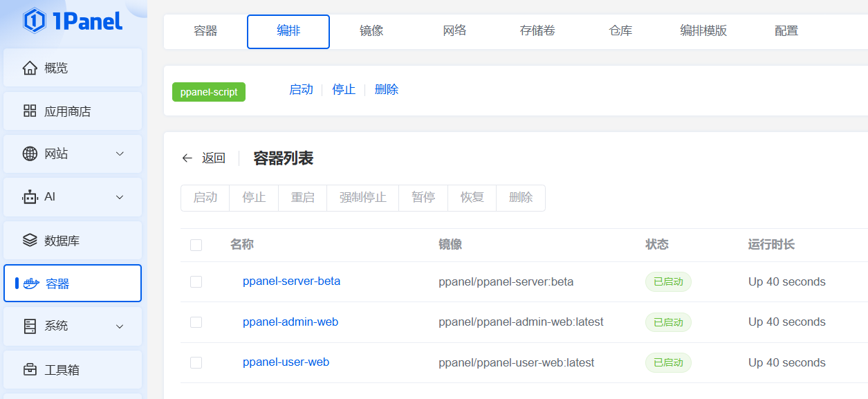
Task: Open the ppanel-admin-web container link
Action: tap(290, 322)
